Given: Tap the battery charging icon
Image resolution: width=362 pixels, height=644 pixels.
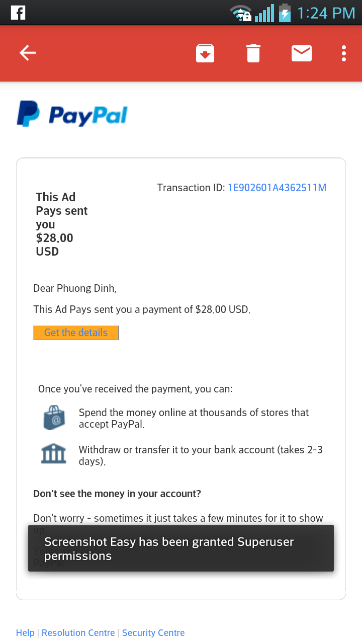Looking at the screenshot, I should click(285, 13).
